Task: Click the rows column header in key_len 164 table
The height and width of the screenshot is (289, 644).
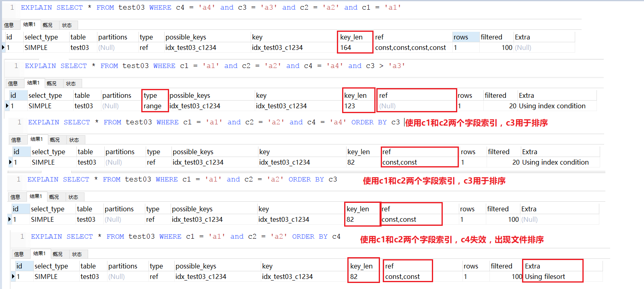Action: [465, 37]
